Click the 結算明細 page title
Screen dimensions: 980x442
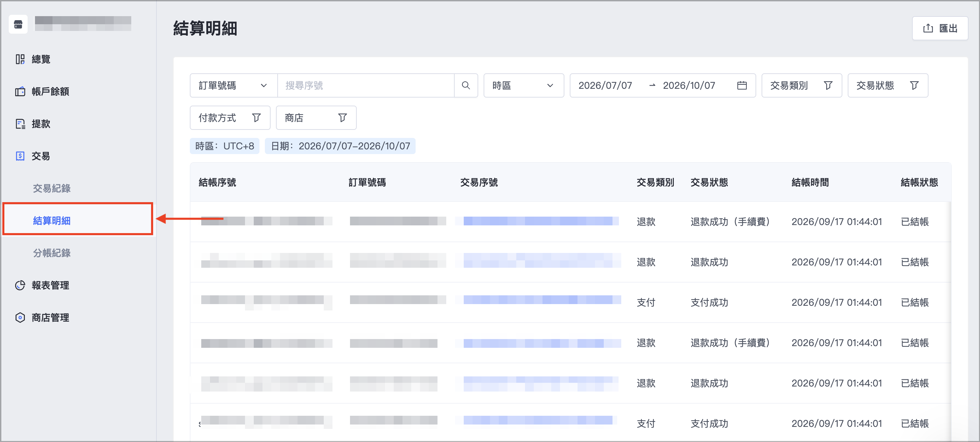pos(205,29)
